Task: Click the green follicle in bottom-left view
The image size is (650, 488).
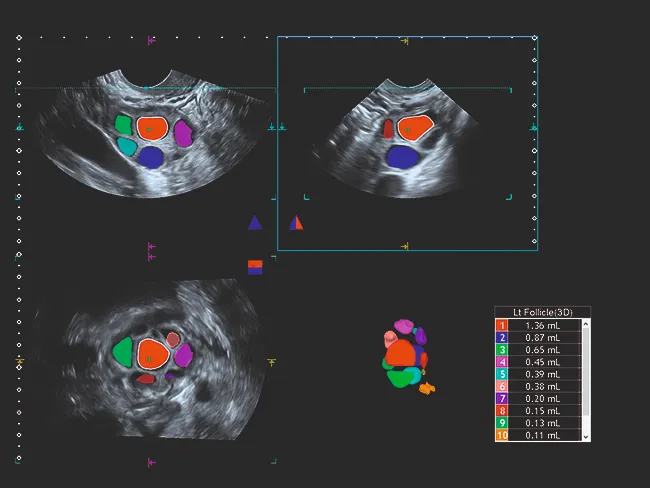Action: (x=124, y=351)
